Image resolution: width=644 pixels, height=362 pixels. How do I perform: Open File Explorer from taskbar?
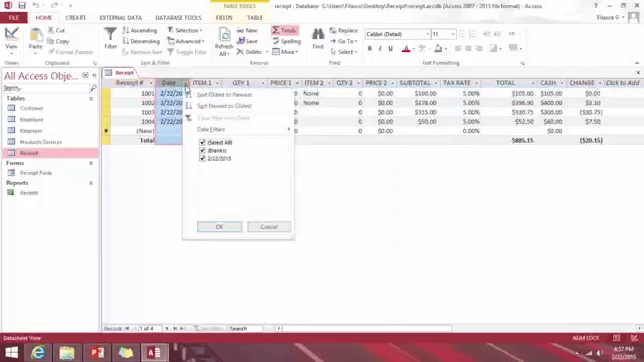[67, 353]
